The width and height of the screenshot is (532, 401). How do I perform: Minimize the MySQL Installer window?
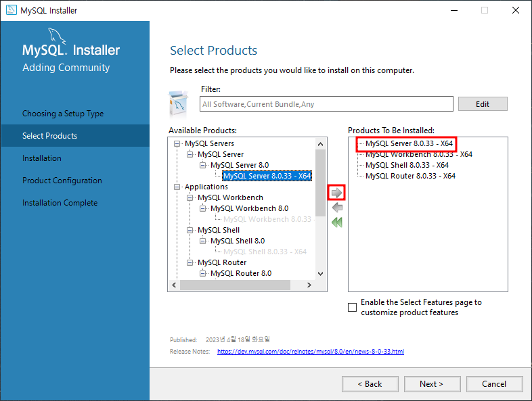click(454, 10)
